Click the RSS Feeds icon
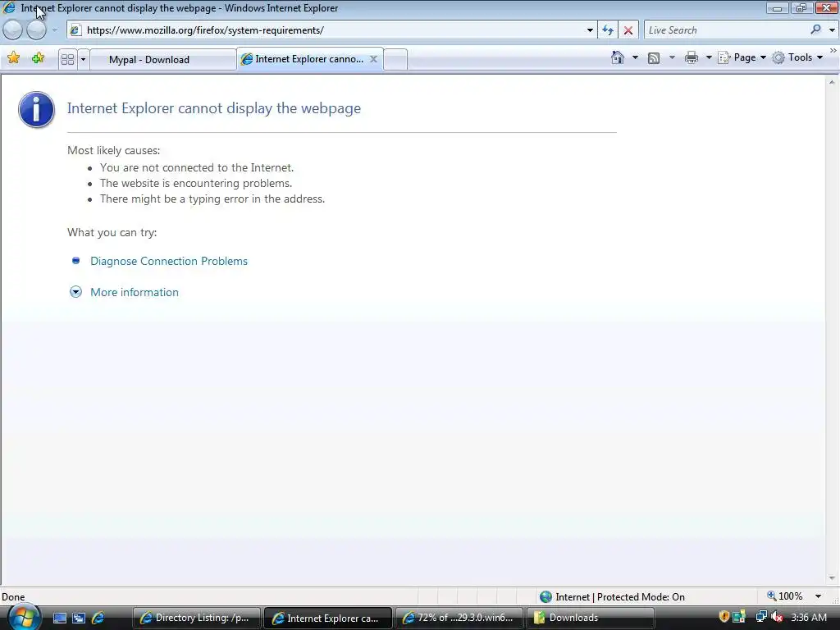Viewport: 840px width, 630px height. point(654,58)
